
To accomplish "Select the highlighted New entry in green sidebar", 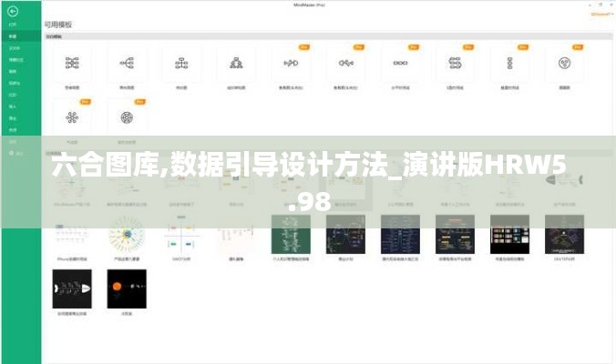I will tap(21, 36).
